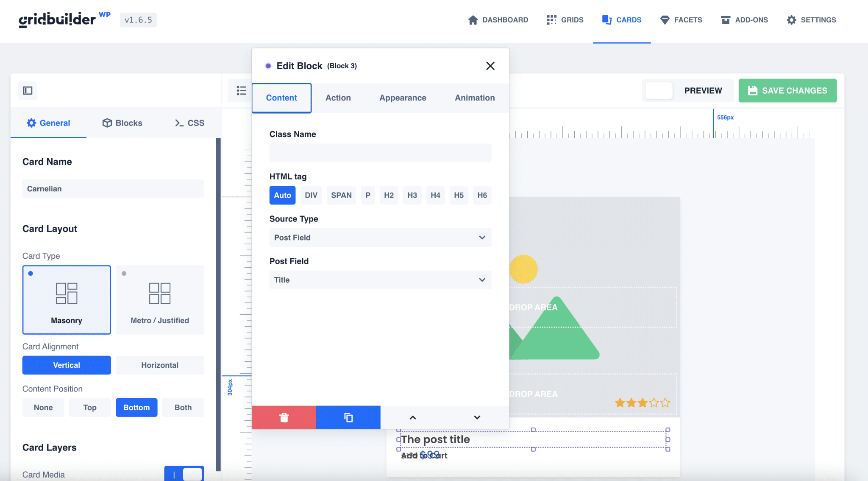Switch to the Action tab
Screen dimensions: 868x481
(338, 98)
